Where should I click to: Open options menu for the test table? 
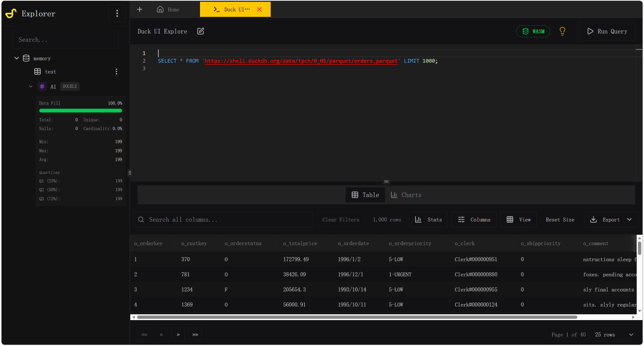pyautogui.click(x=116, y=72)
